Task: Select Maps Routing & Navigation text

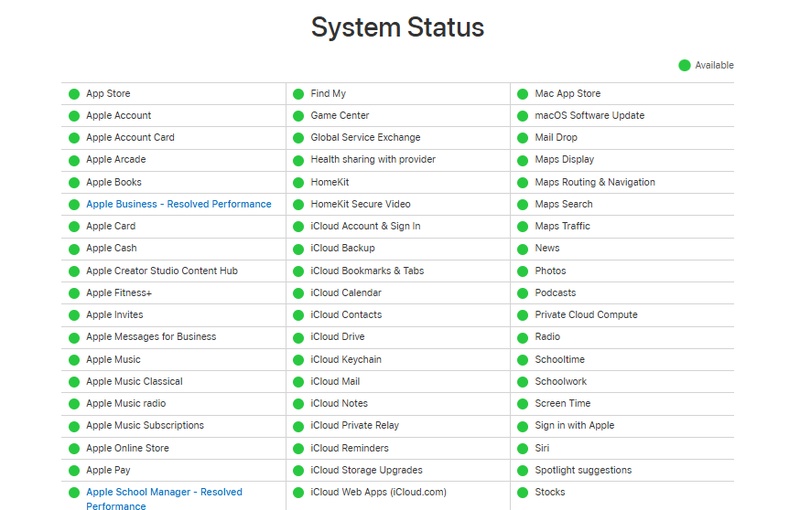Action: (x=595, y=182)
